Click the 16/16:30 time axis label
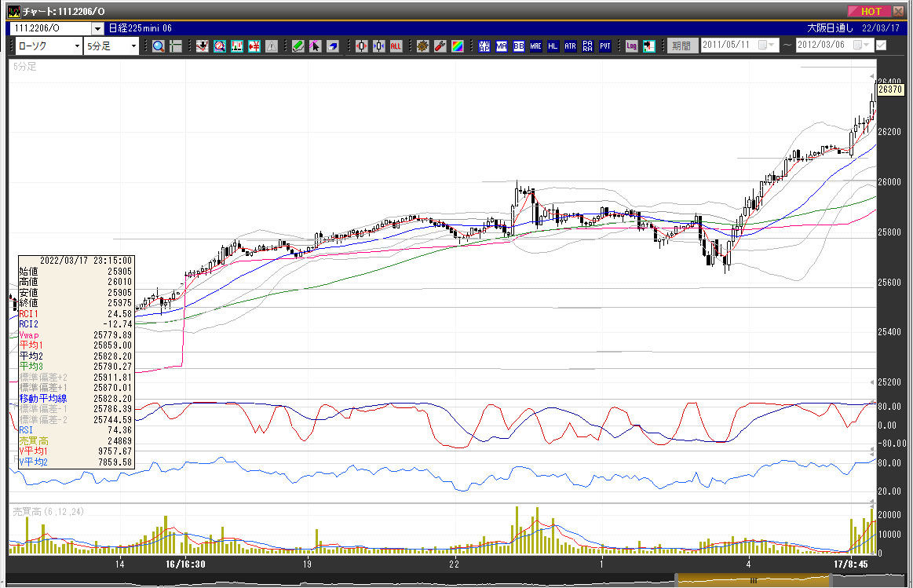The width and height of the screenshot is (913, 588). coord(185,564)
